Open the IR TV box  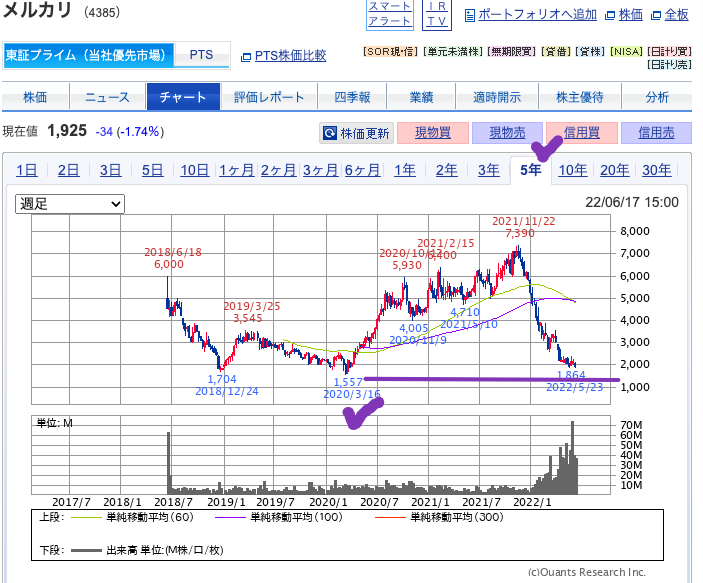pos(437,14)
